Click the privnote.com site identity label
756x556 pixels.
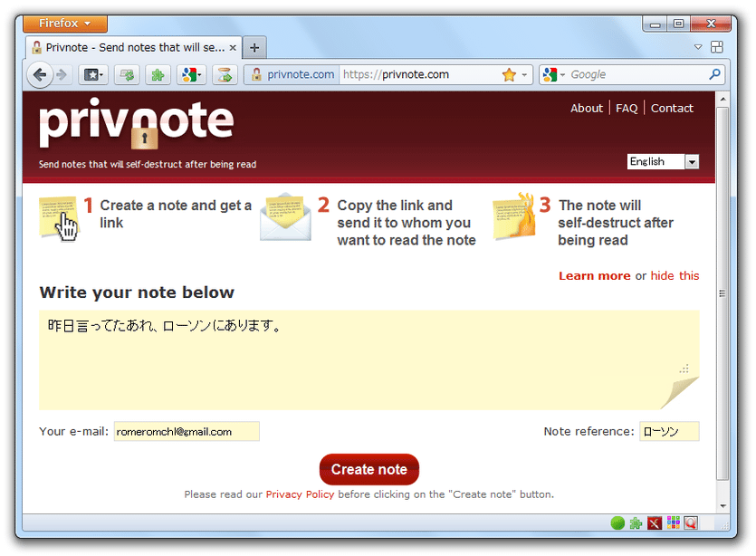301,74
